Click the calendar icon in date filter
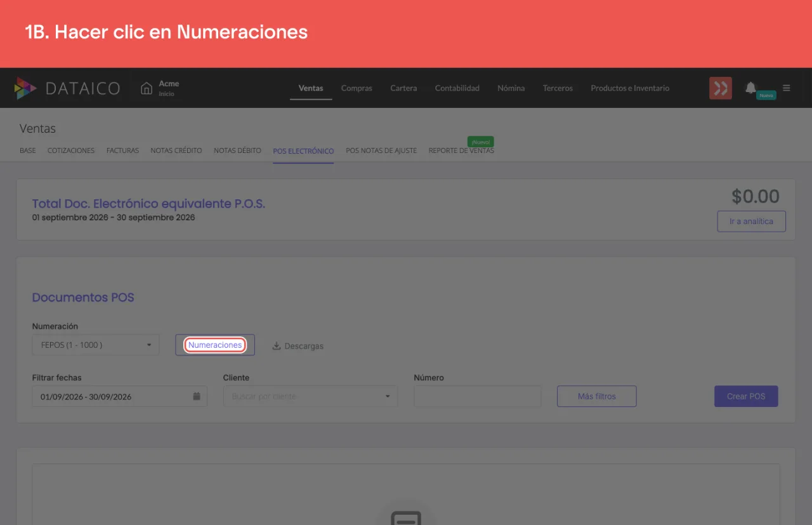This screenshot has width=812, height=525. tap(197, 396)
